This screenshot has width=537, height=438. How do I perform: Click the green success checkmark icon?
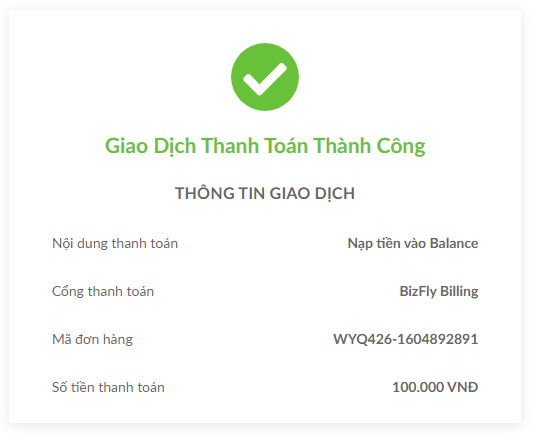(265, 77)
